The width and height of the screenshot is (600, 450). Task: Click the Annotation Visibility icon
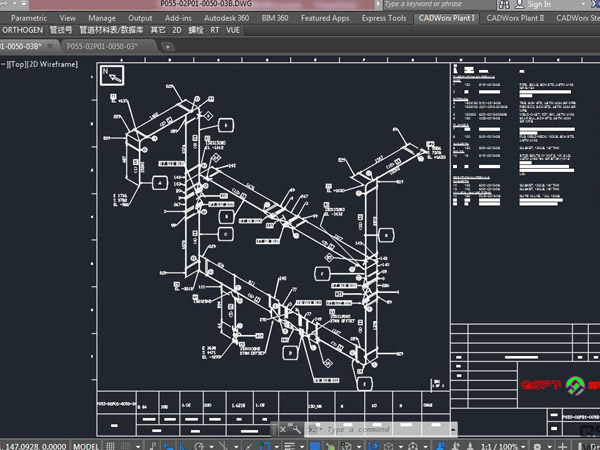(x=440, y=446)
